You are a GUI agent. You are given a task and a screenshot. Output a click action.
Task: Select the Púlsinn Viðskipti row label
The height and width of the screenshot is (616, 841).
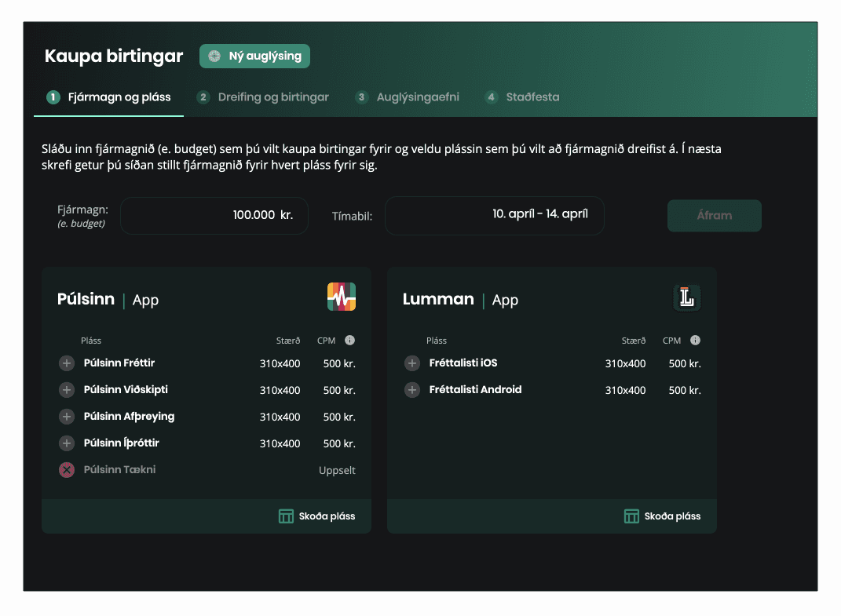coord(126,390)
